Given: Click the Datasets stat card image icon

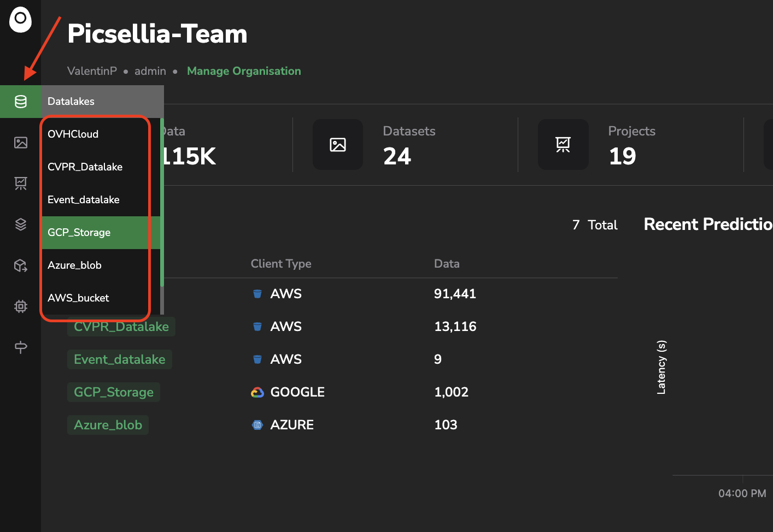Looking at the screenshot, I should click(338, 145).
